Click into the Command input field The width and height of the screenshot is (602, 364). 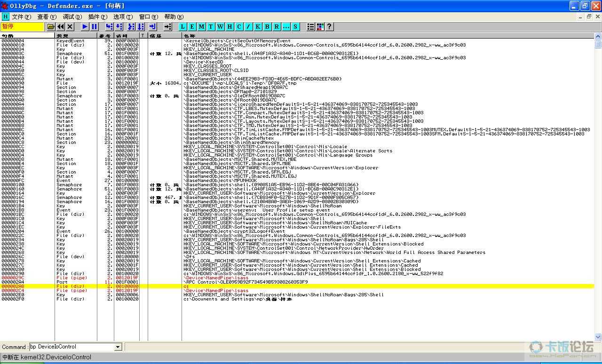pyautogui.click(x=72, y=347)
